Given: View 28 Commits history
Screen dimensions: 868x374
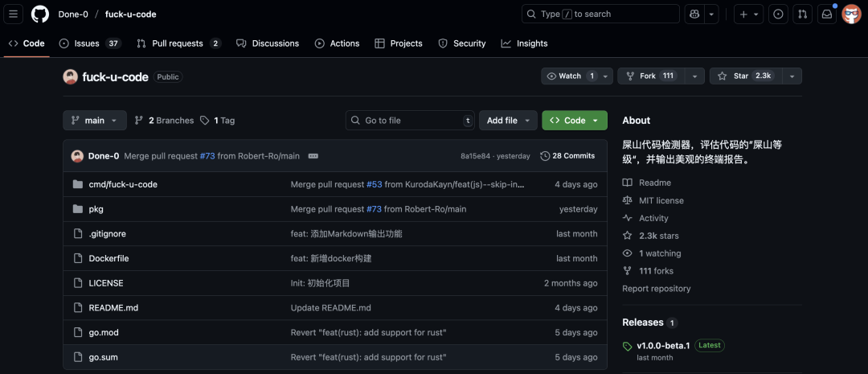Looking at the screenshot, I should click(568, 156).
